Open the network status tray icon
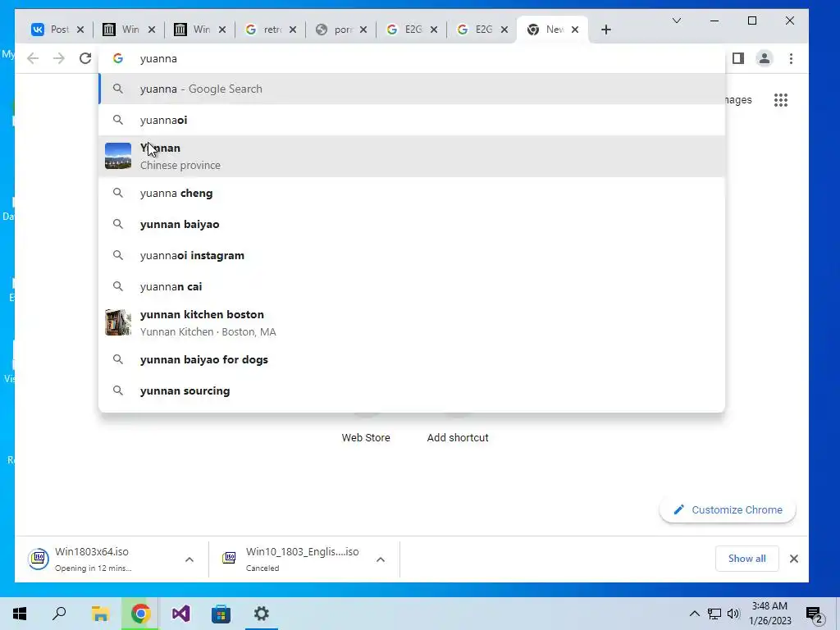This screenshot has height=630, width=840. click(x=714, y=614)
